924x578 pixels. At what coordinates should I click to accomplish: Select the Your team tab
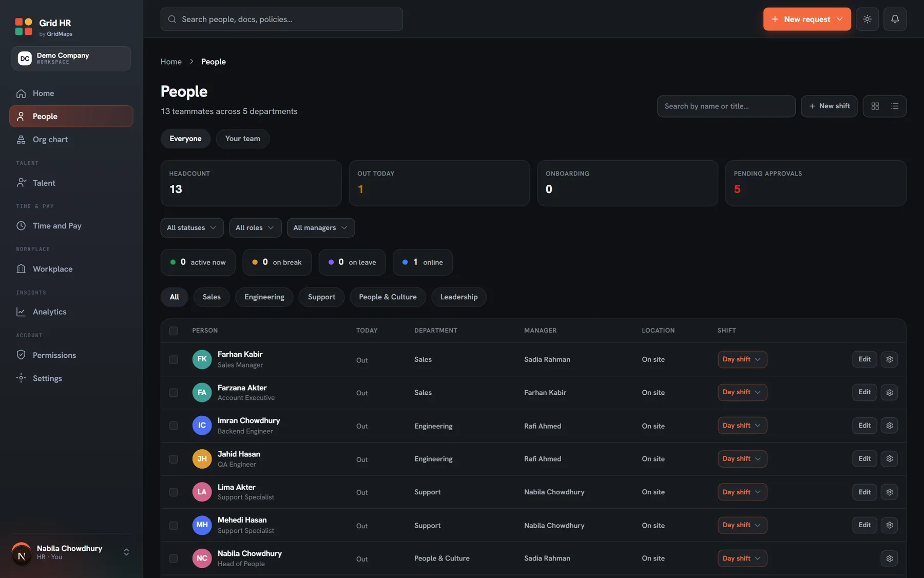pyautogui.click(x=242, y=139)
